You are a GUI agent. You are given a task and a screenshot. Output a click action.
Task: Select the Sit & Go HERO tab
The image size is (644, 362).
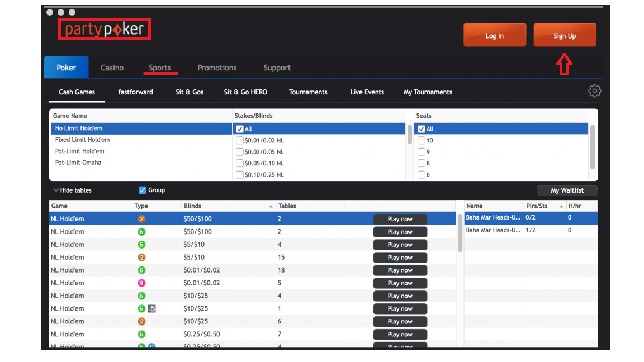(245, 92)
